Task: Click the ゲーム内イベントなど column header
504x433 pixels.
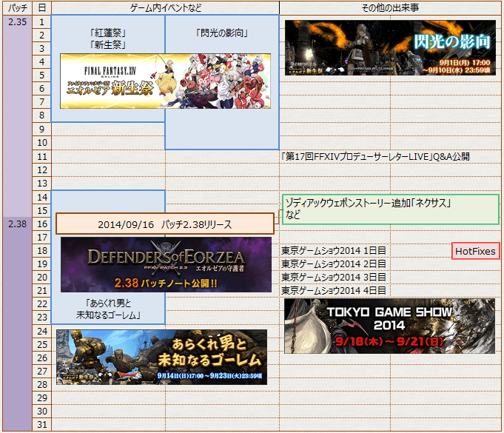Action: coord(165,7)
